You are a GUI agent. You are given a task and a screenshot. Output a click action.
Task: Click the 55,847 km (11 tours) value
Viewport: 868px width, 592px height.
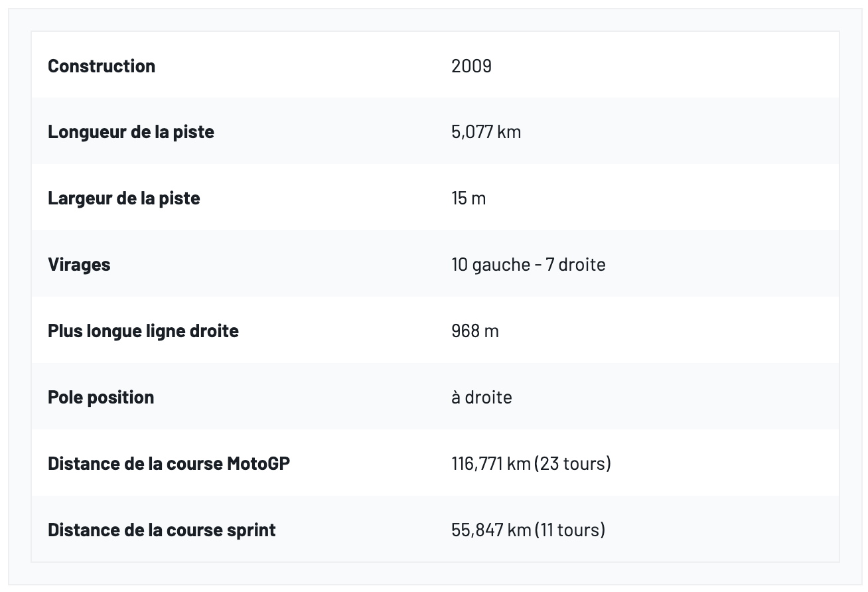click(x=528, y=530)
